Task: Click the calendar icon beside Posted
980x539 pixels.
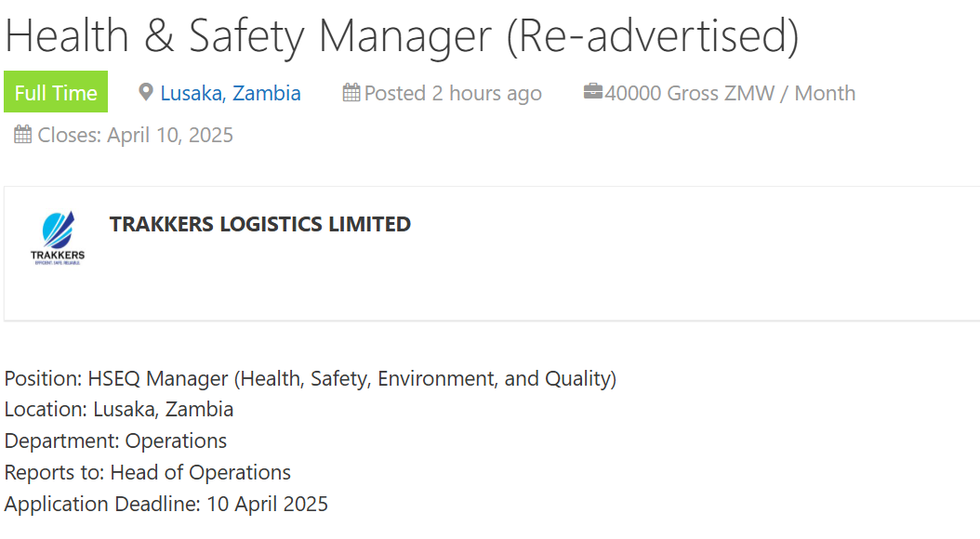Action: (351, 92)
